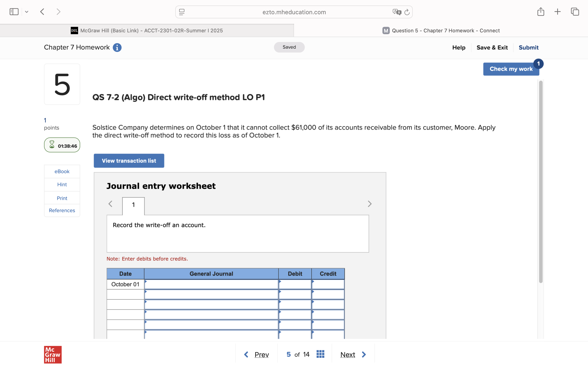The image size is (588, 367).
Task: Select journal entry tab 1
Action: tap(133, 205)
